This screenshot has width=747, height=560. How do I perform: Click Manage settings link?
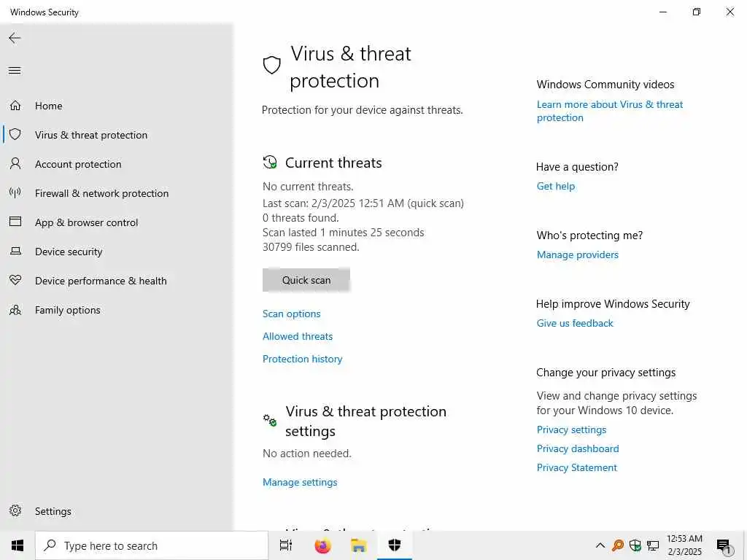300,482
